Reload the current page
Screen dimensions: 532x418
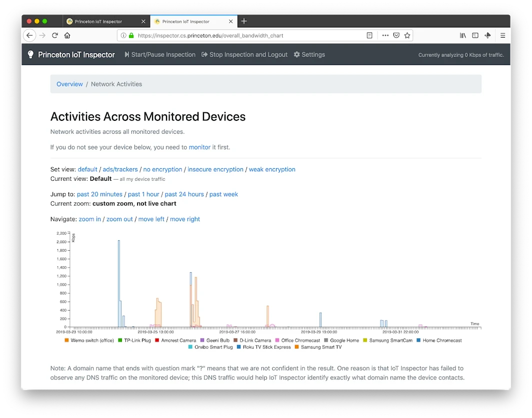tap(55, 35)
